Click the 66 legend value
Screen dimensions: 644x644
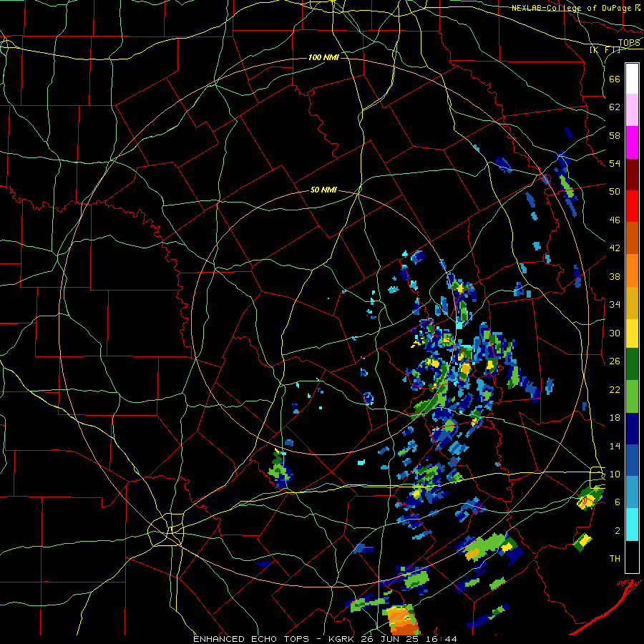pos(615,79)
